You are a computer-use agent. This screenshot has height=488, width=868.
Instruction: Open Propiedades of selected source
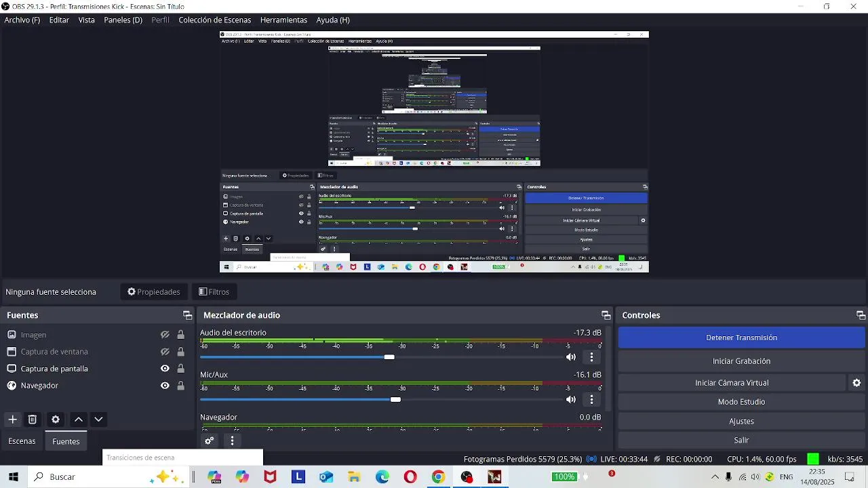point(154,292)
